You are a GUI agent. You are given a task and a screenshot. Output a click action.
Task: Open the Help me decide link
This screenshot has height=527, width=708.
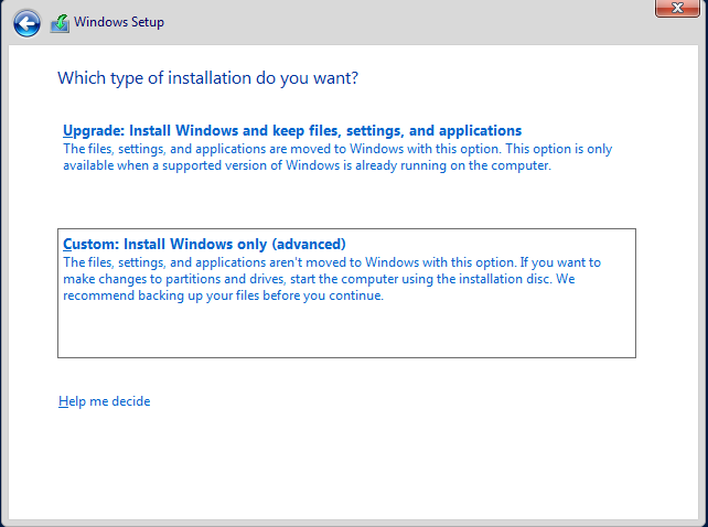tap(104, 401)
